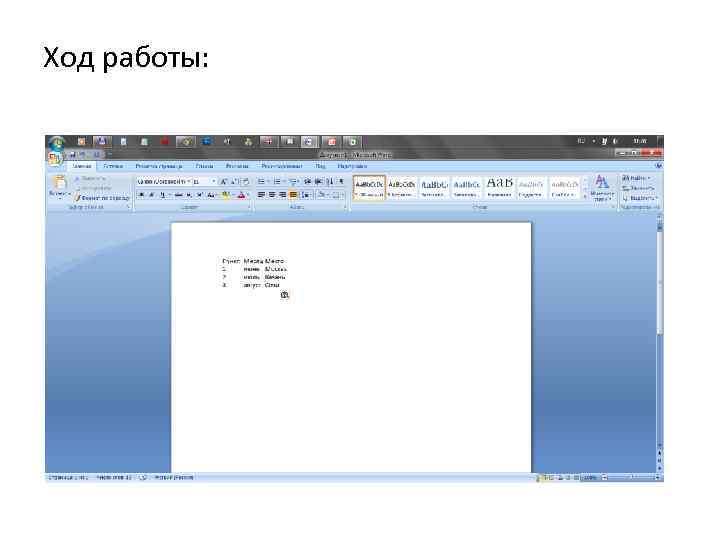720x540 pixels.
Task: Click the Save icon in Quick Access toolbar
Action: point(73,155)
